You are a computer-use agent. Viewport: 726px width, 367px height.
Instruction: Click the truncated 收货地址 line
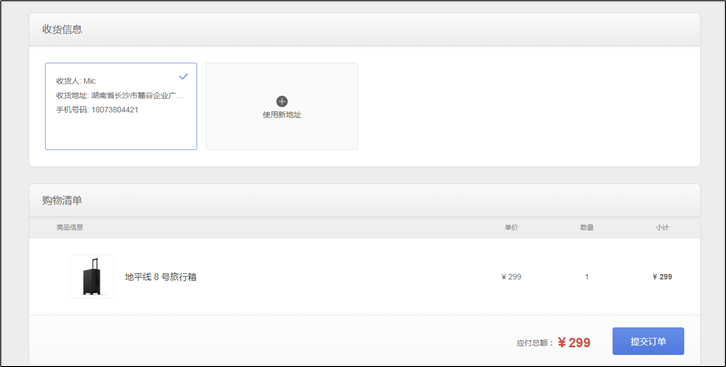point(120,95)
